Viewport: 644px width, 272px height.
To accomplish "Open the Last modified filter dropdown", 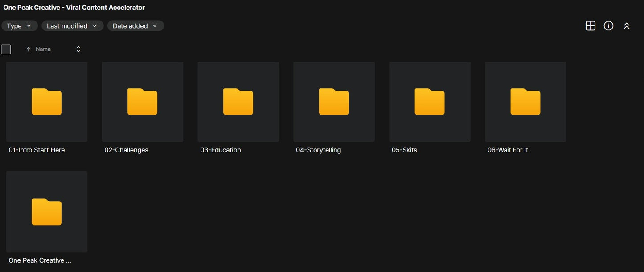I will pos(73,26).
